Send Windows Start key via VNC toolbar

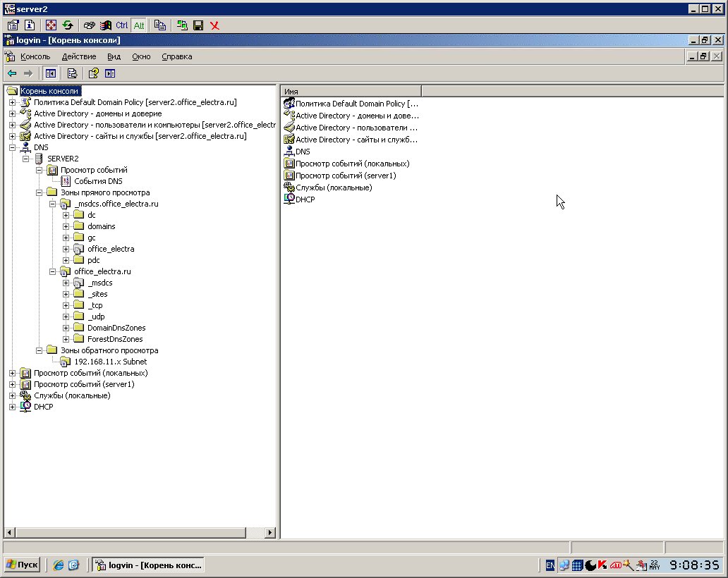pos(106,25)
